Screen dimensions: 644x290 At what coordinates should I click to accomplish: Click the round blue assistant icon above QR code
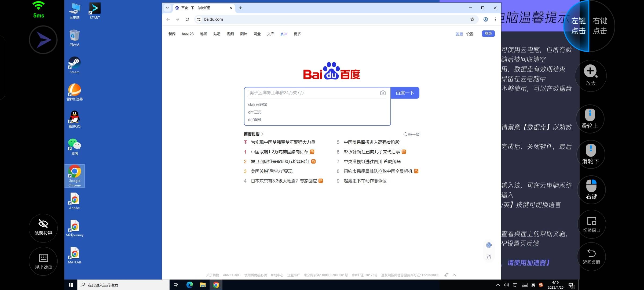point(489,245)
